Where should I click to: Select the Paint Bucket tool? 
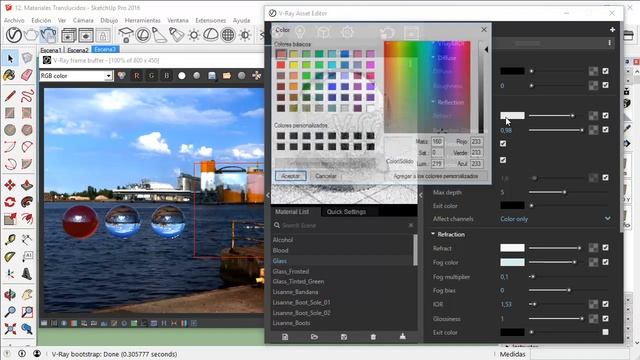click(10, 75)
